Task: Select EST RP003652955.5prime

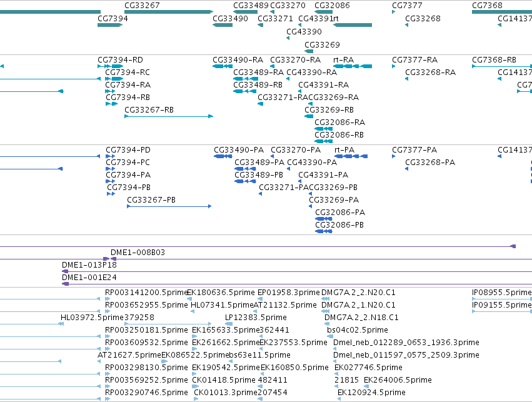Action: pos(146,305)
